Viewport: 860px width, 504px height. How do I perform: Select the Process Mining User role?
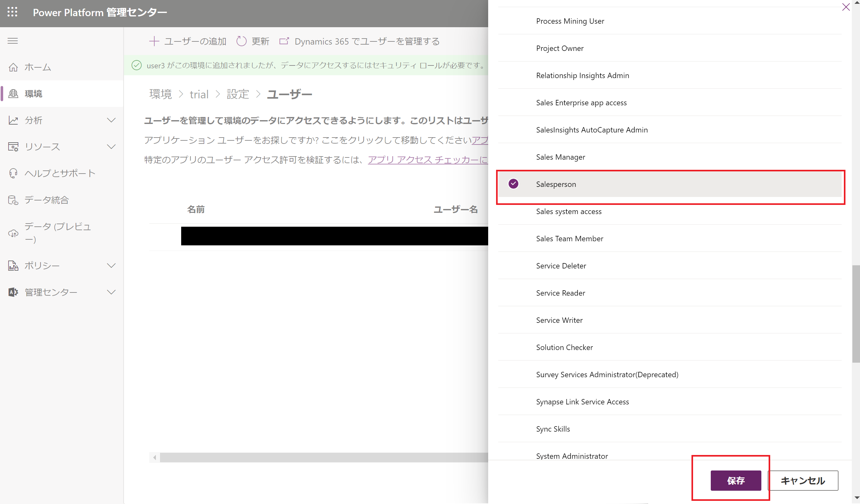click(670, 21)
